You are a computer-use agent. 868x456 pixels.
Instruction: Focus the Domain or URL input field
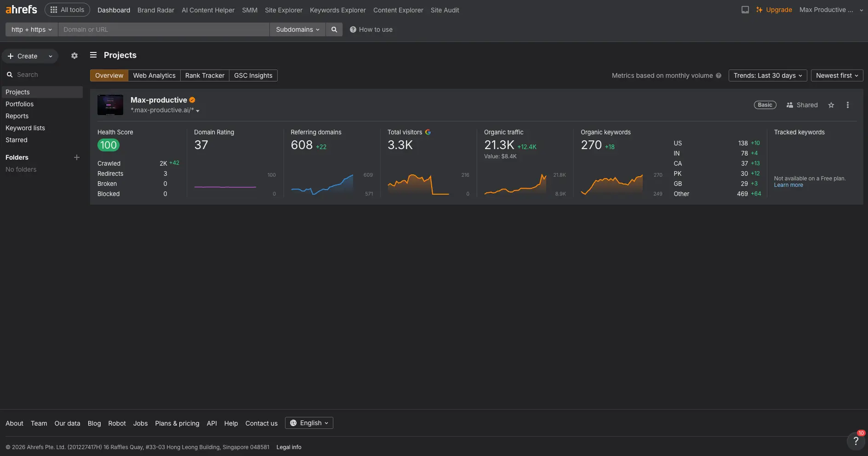(164, 29)
